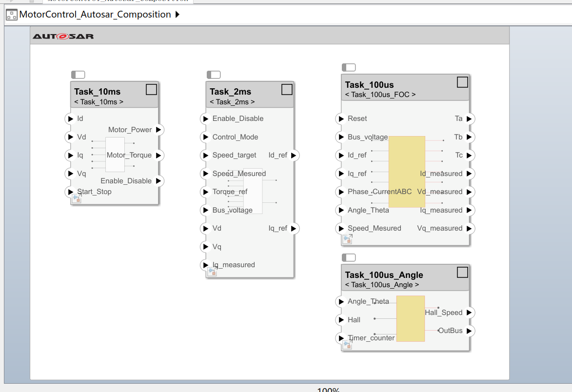Toggle the switch above the Task_10ms block

coord(78,74)
